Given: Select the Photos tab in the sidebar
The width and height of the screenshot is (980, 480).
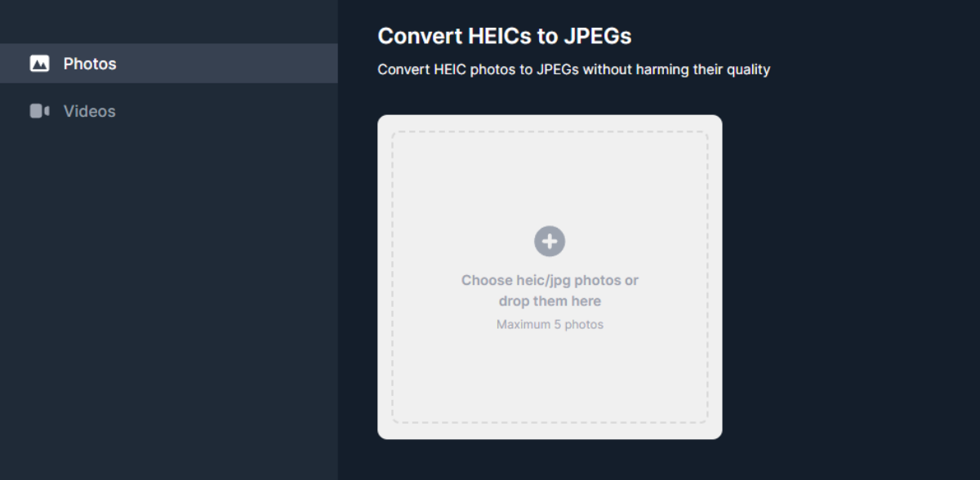Looking at the screenshot, I should pyautogui.click(x=89, y=63).
